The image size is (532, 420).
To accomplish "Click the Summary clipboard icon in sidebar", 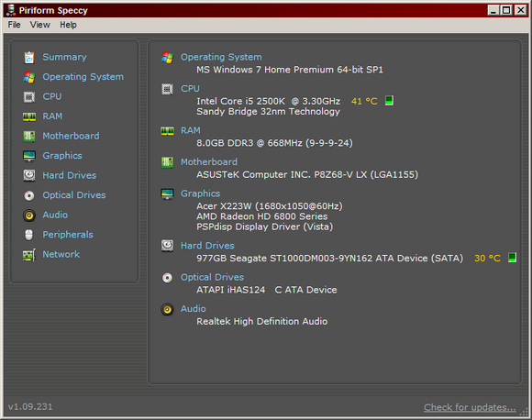I will tap(29, 58).
